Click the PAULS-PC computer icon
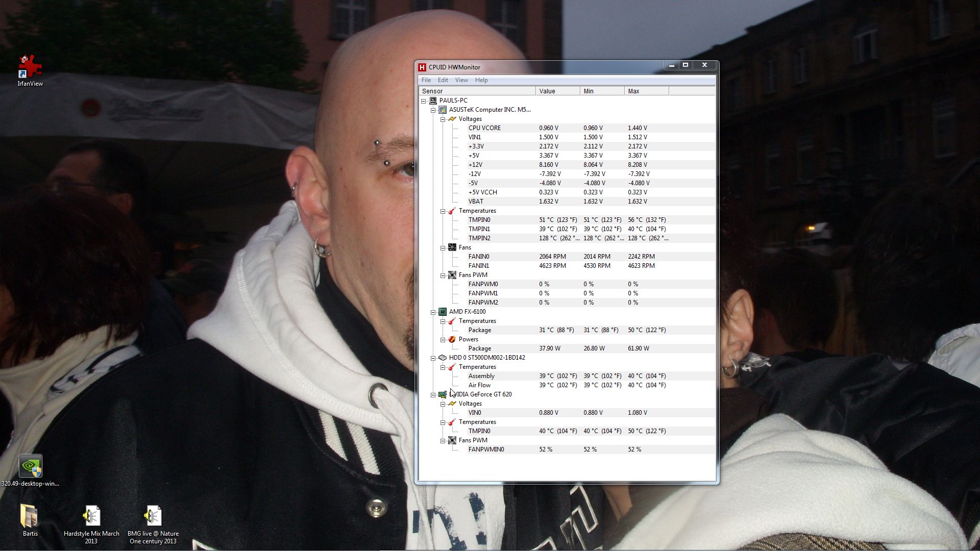980x551 pixels. 433,101
